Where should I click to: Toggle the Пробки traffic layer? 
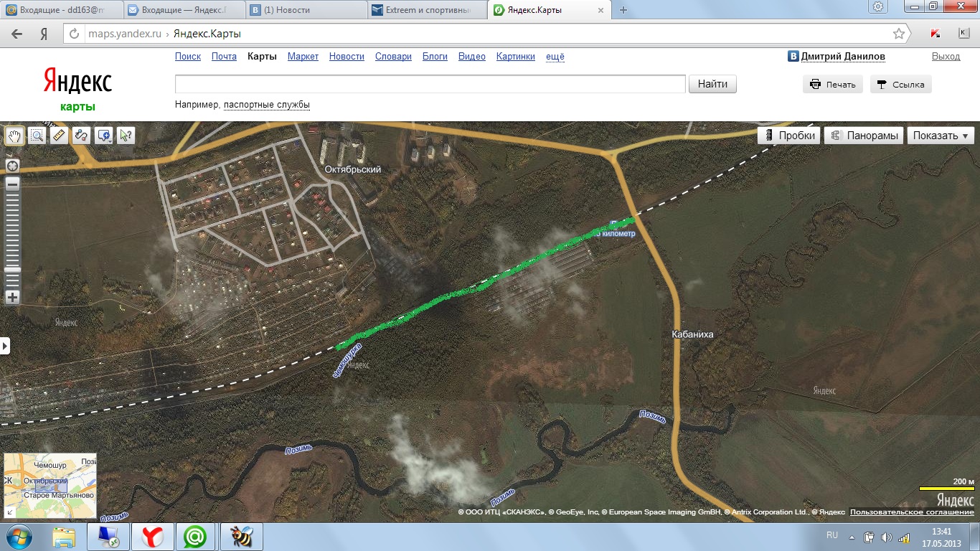coord(789,136)
